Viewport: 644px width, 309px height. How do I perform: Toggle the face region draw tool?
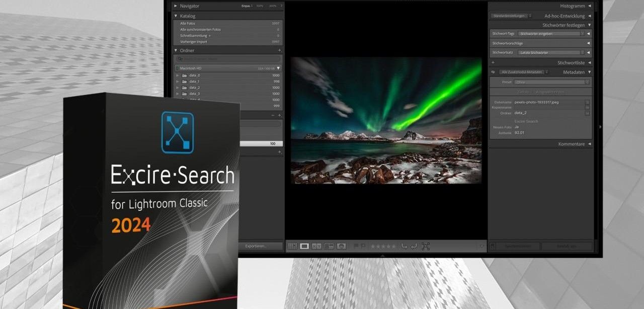(426, 246)
